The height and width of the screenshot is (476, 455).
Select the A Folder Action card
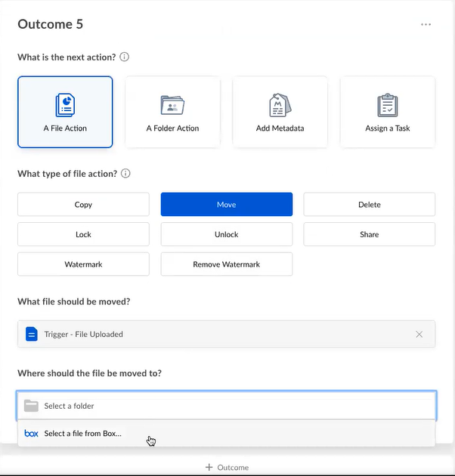pyautogui.click(x=172, y=112)
